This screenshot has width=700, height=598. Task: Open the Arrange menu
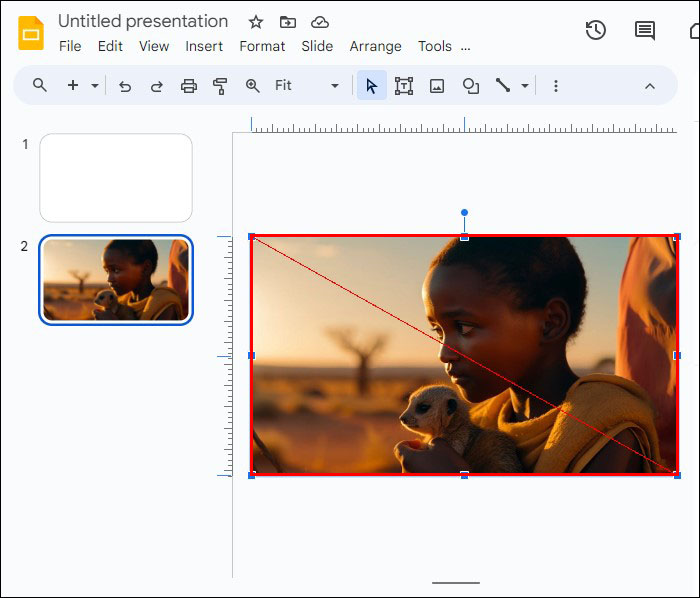375,46
